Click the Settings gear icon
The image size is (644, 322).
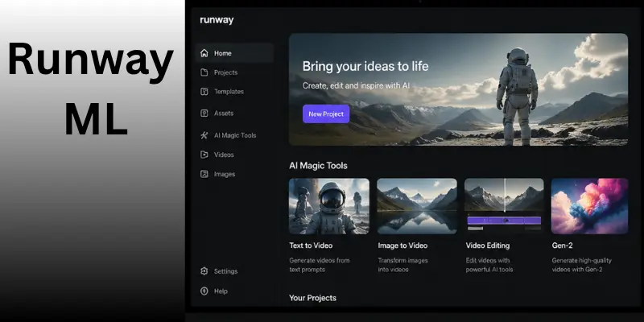point(204,271)
